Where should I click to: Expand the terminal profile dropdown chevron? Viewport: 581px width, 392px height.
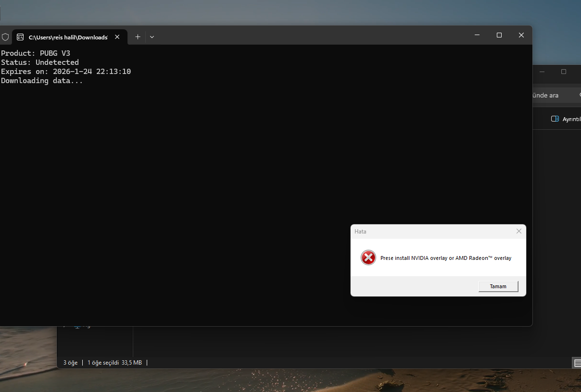click(152, 37)
